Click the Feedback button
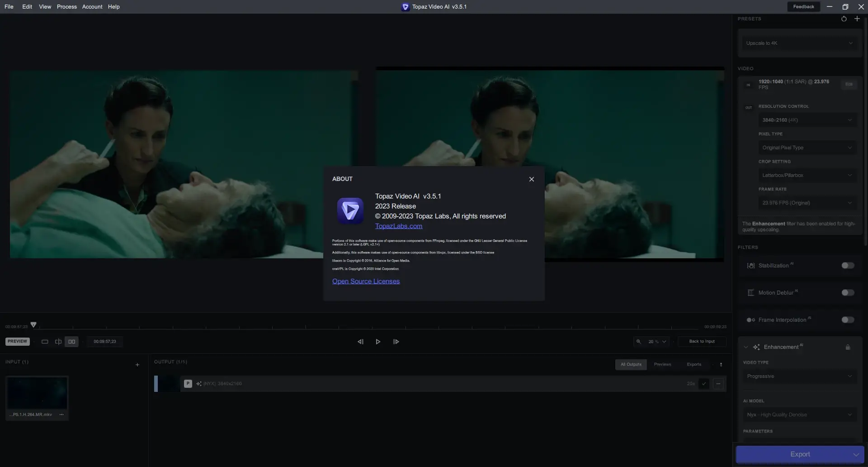The image size is (868, 467). pos(803,7)
